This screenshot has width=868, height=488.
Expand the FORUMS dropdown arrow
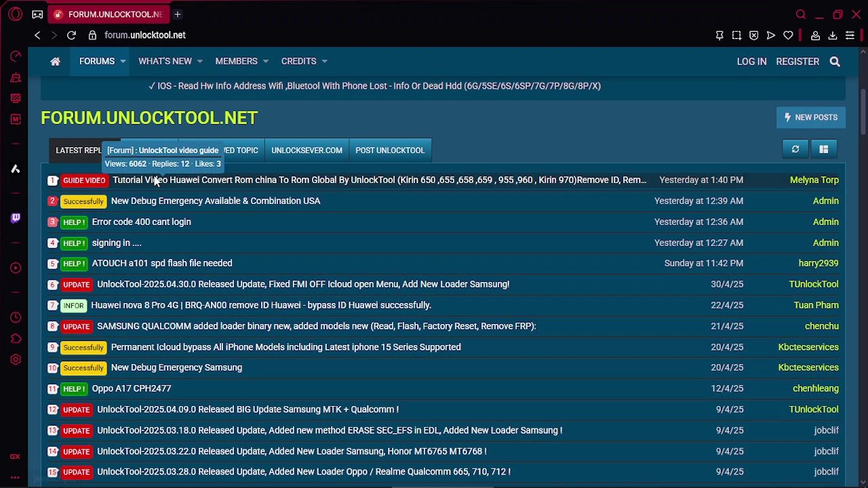pyautogui.click(x=123, y=62)
